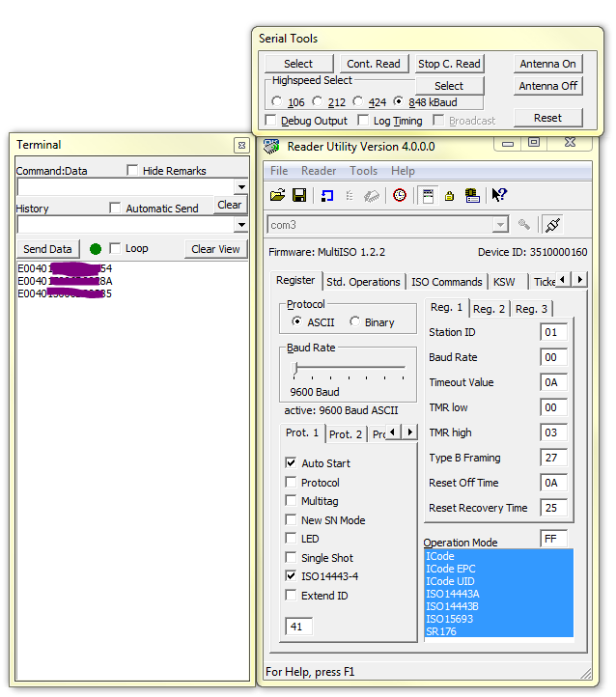Screen dimensions: 616x697
Task: Select the Binary protocol radio button
Action: (x=355, y=322)
